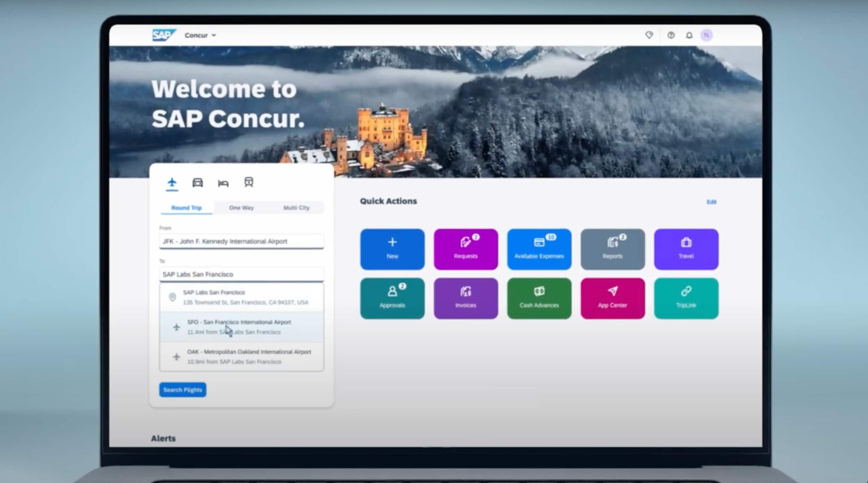Open the Requests quick action tile
The width and height of the screenshot is (868, 483).
click(466, 250)
